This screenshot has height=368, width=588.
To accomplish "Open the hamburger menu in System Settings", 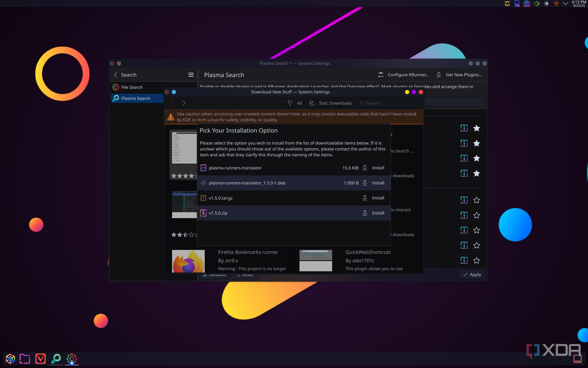I will point(191,75).
